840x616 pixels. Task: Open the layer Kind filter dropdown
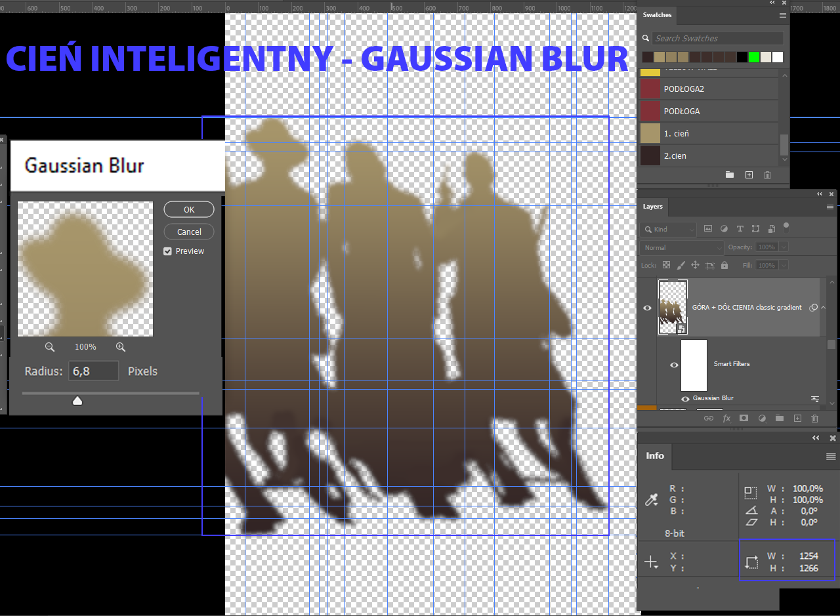(x=668, y=229)
